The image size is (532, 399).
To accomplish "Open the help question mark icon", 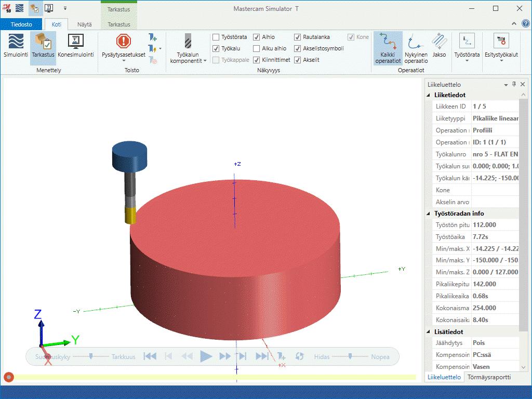I will pos(526,23).
